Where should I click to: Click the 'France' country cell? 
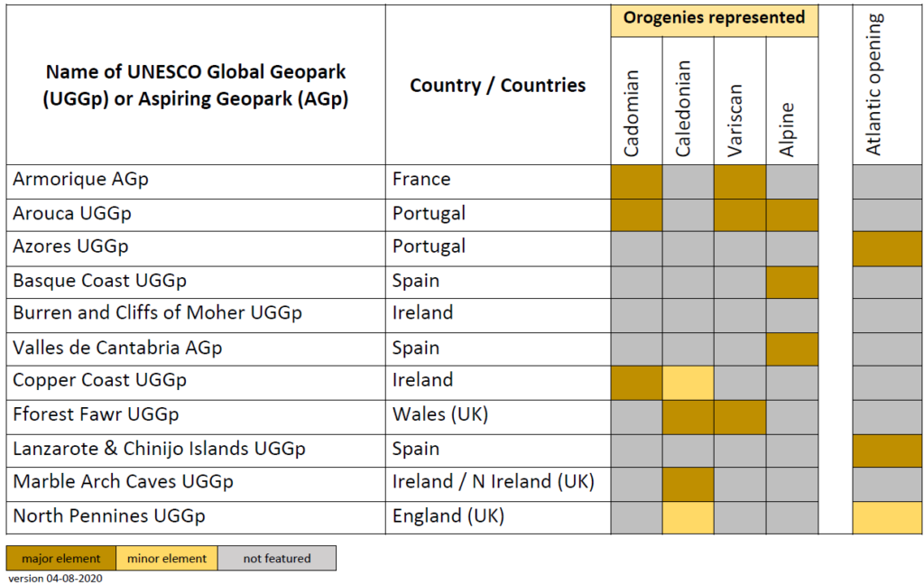(x=498, y=181)
